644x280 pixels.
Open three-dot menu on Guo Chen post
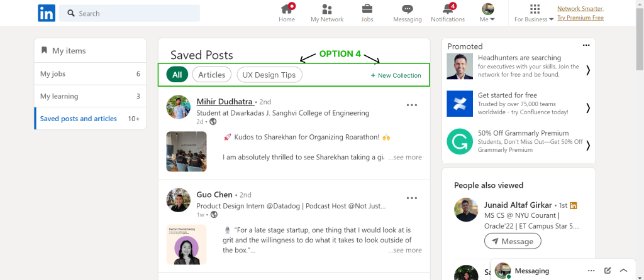(x=412, y=198)
